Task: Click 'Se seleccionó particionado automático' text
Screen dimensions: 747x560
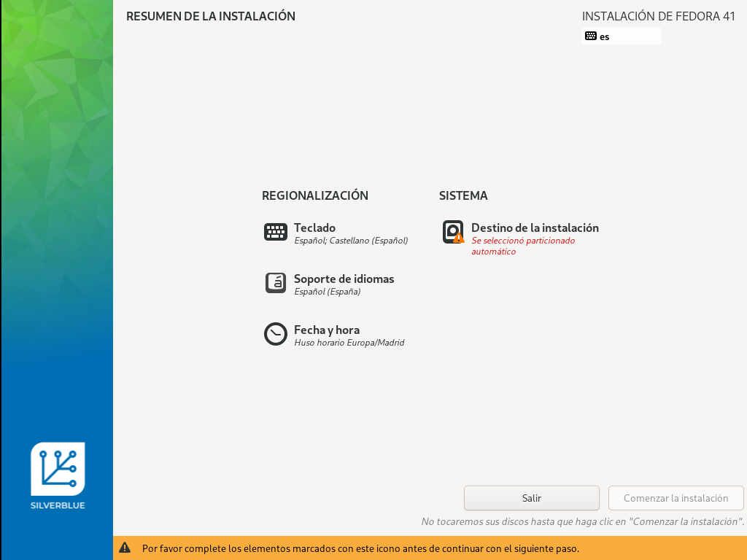Action: pos(523,246)
